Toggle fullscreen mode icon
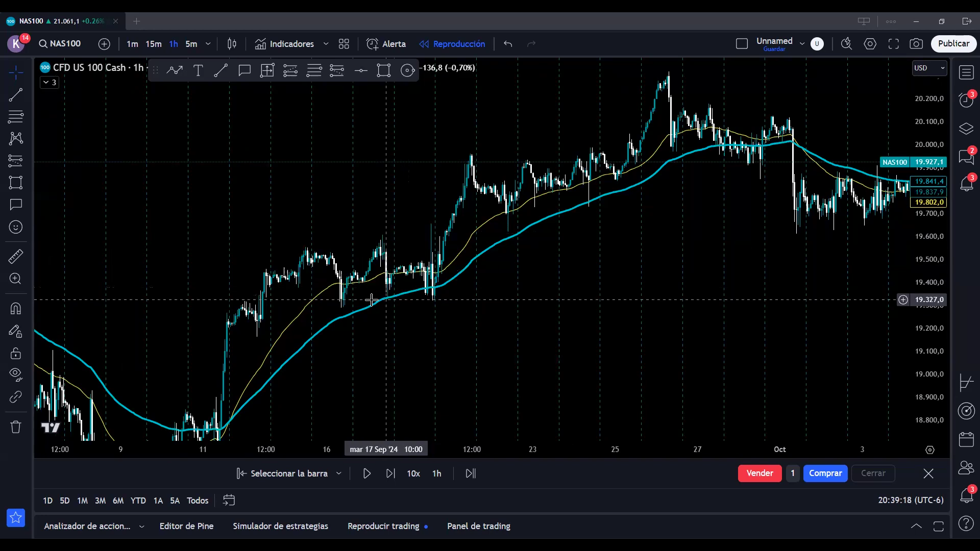Screen dimensions: 980x551 893,44
